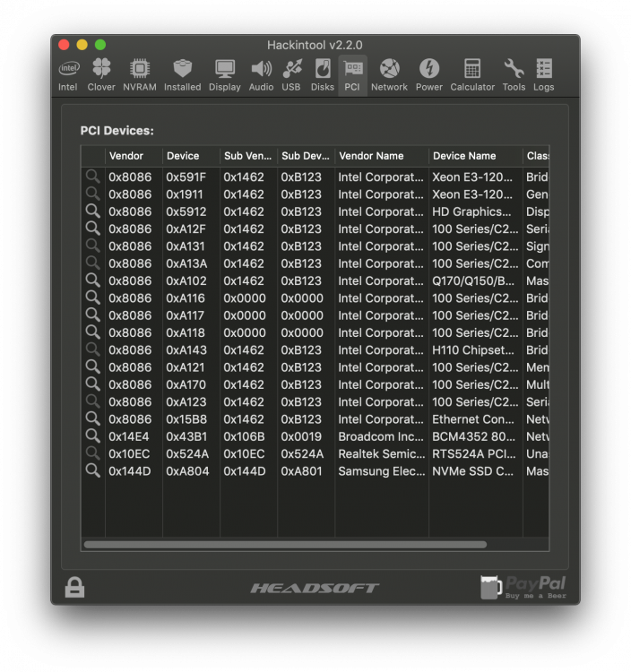The image size is (631, 672).
Task: Sort by the Vendor column header
Action: tap(134, 156)
